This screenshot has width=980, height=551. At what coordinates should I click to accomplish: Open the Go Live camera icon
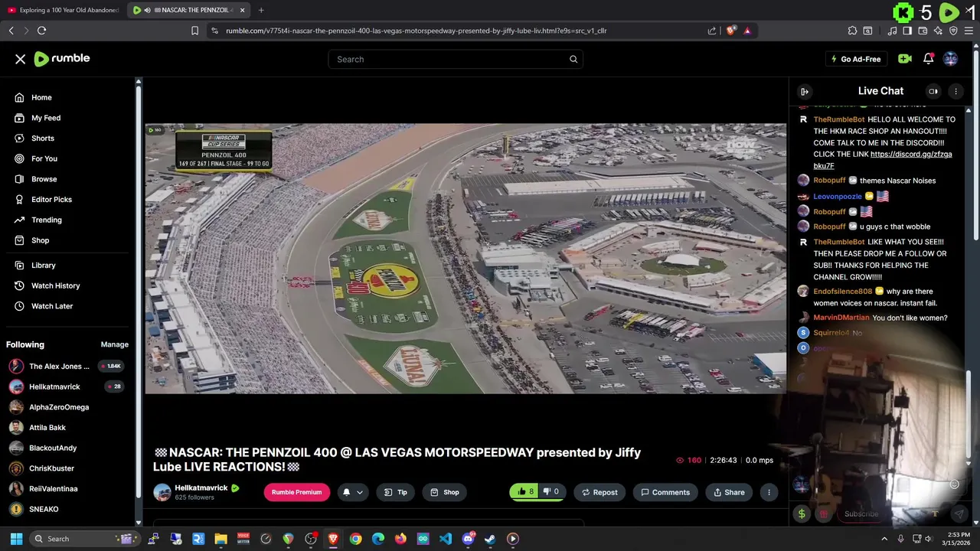[x=905, y=59]
